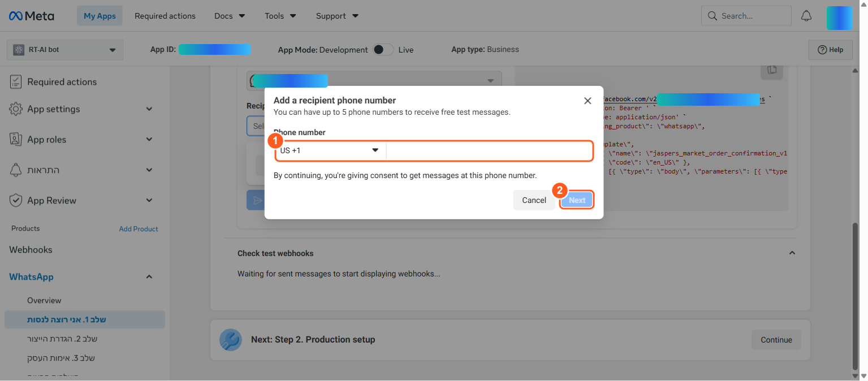Toggle App Mode to Live
Viewport: 868px width, 381px height.
coord(383,50)
